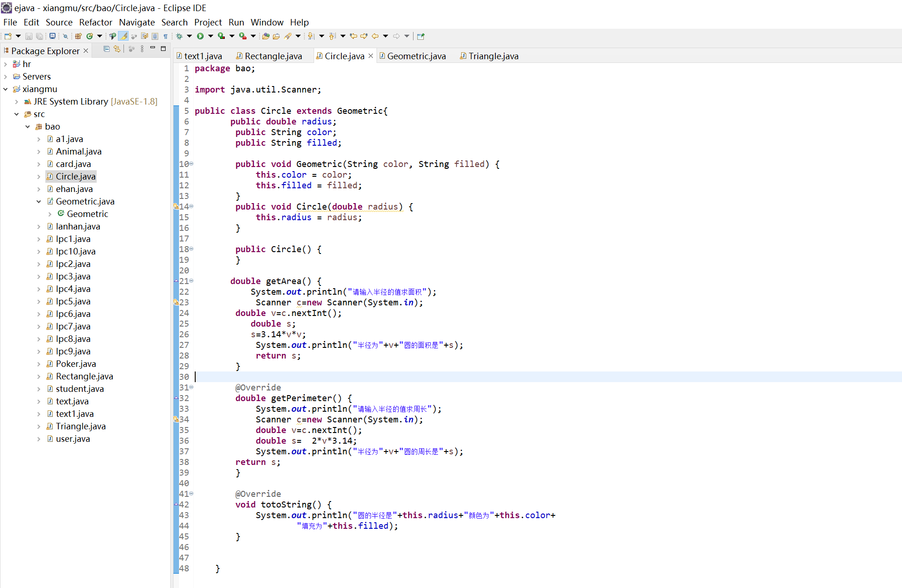
Task: Click the Run green play button
Action: (200, 36)
